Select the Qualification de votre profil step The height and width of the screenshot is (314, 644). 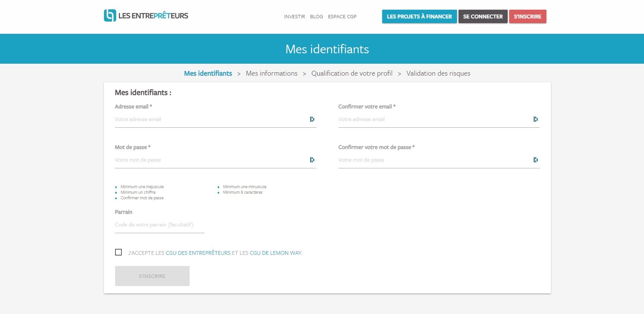[x=352, y=73]
